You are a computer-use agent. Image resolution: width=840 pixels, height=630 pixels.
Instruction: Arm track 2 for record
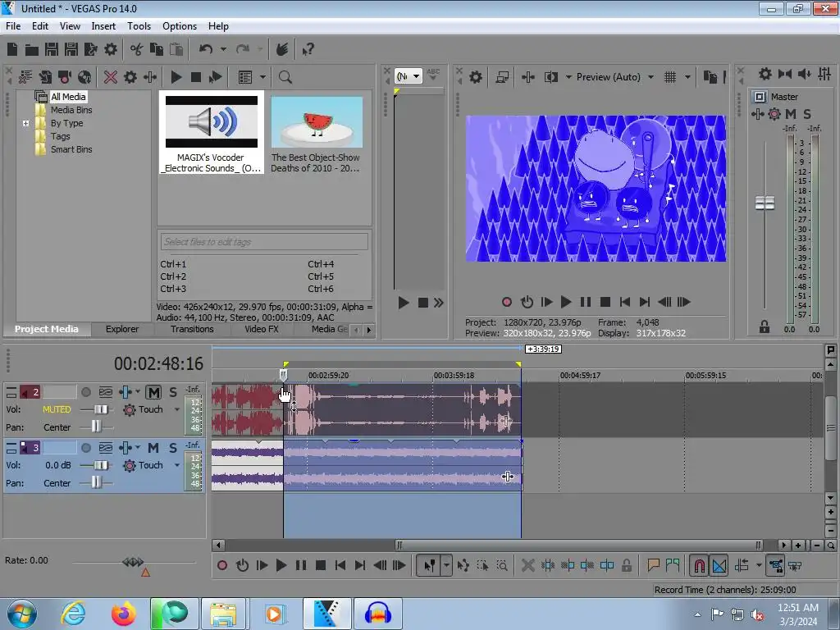[x=85, y=392]
